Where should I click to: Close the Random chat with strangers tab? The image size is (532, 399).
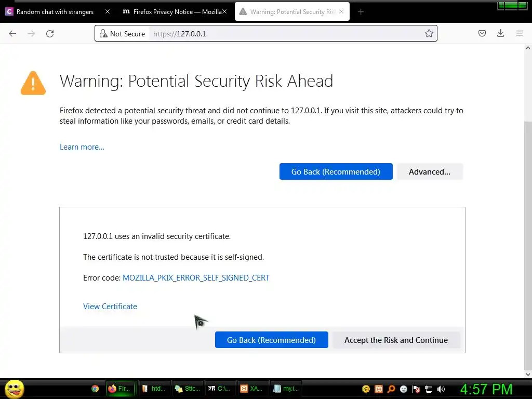click(x=108, y=12)
